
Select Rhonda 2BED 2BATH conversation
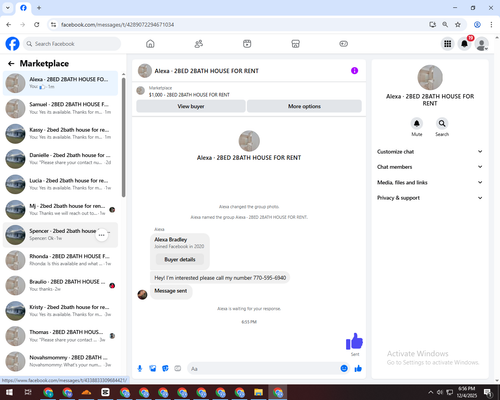pos(60,260)
